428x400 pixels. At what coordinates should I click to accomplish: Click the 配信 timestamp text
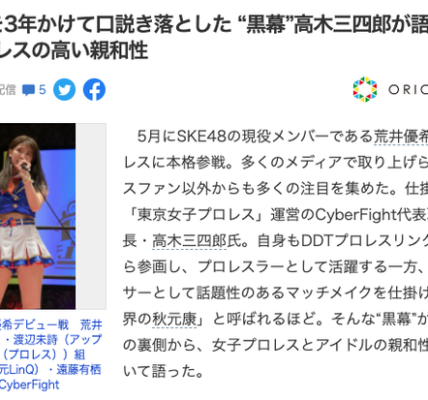8,90
